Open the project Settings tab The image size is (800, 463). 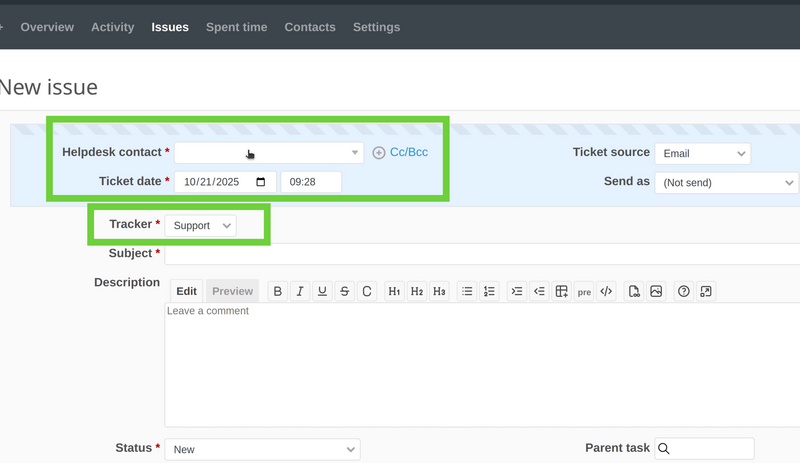377,27
